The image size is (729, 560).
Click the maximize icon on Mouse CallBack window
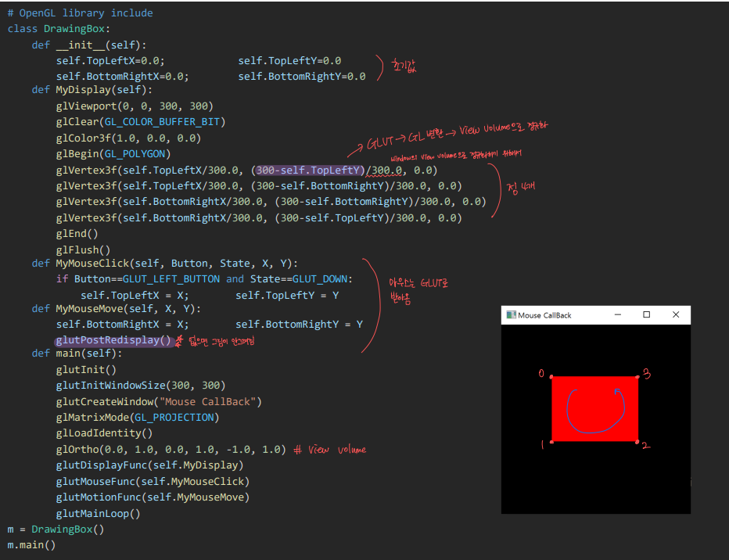647,314
